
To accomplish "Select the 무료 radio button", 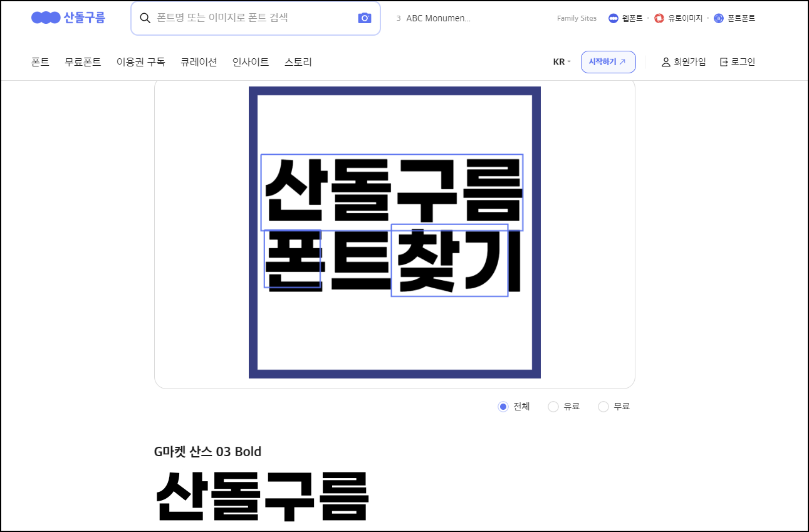I will [603, 407].
